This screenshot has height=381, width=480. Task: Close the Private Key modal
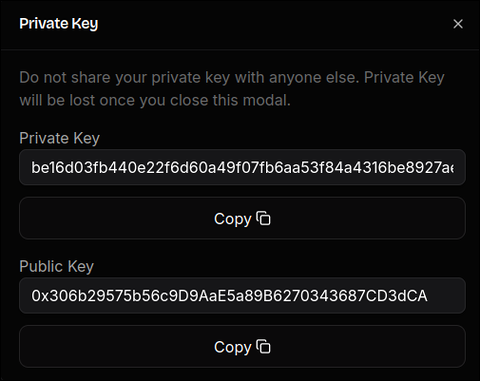click(x=458, y=24)
